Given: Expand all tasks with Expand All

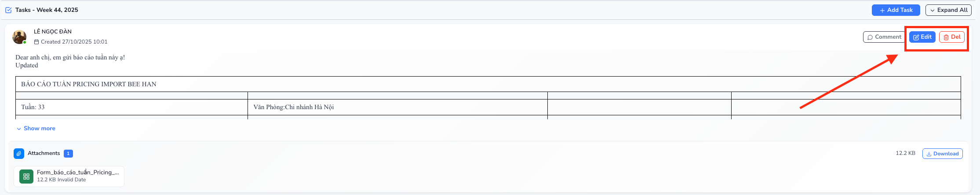Looking at the screenshot, I should [x=948, y=10].
